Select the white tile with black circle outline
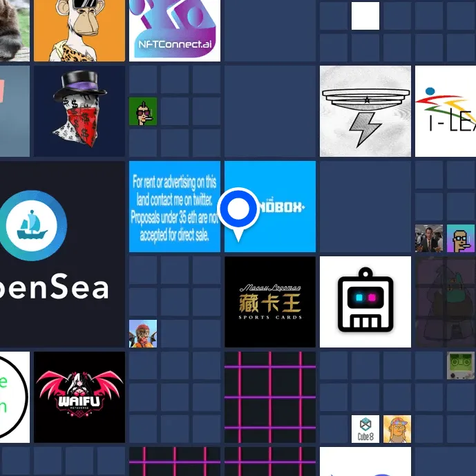Screen dimensions: 476x476 15,397
